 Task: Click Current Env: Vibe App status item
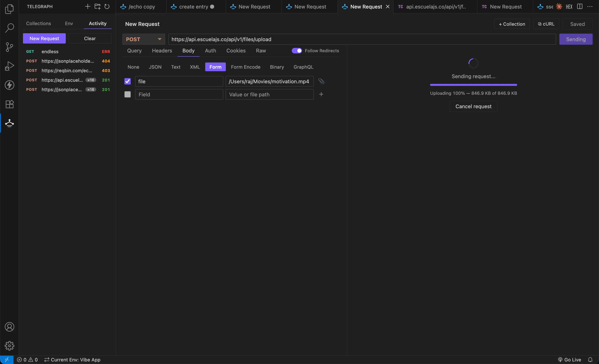[72, 360]
